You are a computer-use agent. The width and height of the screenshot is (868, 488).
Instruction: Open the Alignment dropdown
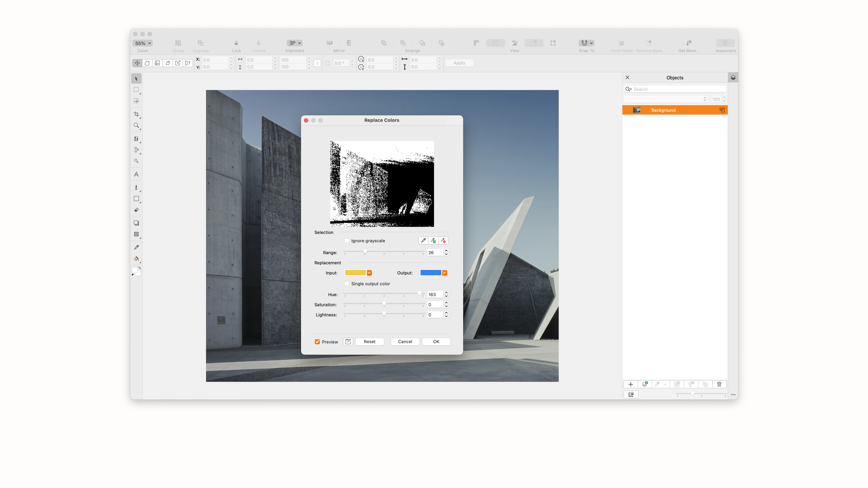click(x=295, y=43)
